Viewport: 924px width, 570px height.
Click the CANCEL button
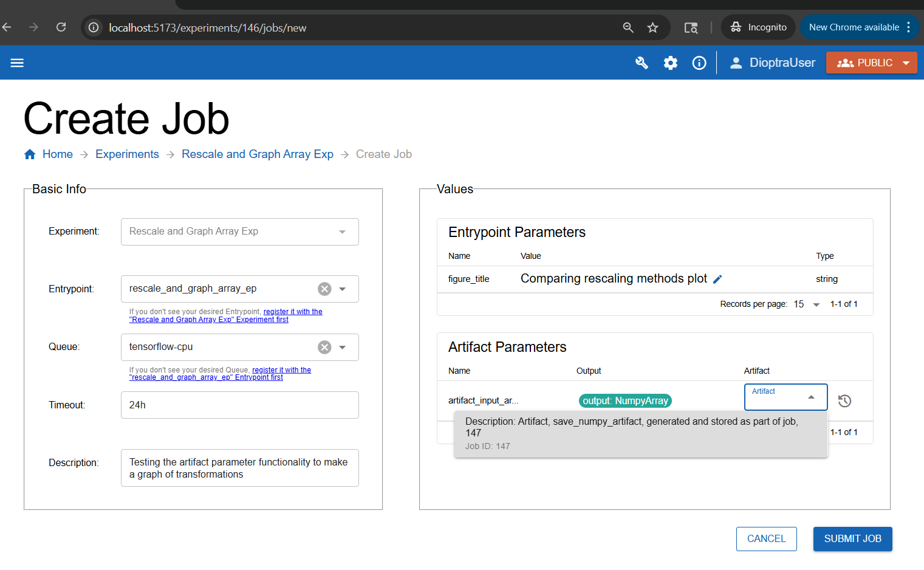point(766,538)
